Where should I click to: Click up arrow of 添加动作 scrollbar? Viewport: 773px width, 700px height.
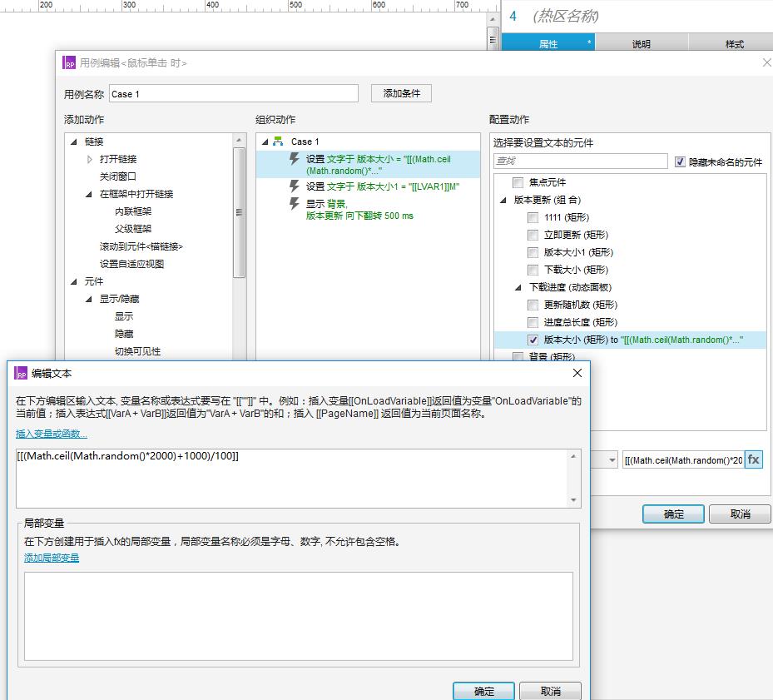[x=239, y=140]
